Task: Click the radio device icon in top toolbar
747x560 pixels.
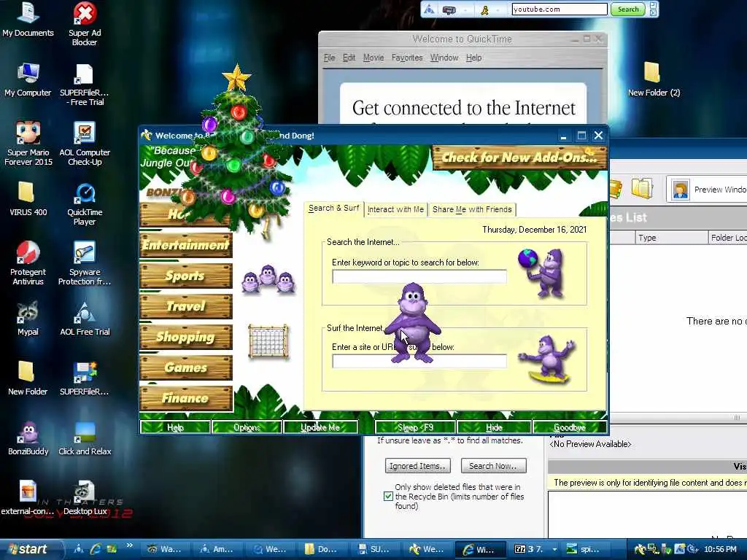Action: (x=449, y=9)
